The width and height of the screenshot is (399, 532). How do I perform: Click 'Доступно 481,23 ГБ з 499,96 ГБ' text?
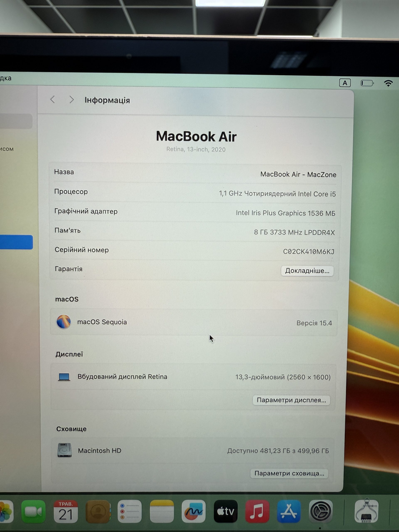click(x=278, y=451)
